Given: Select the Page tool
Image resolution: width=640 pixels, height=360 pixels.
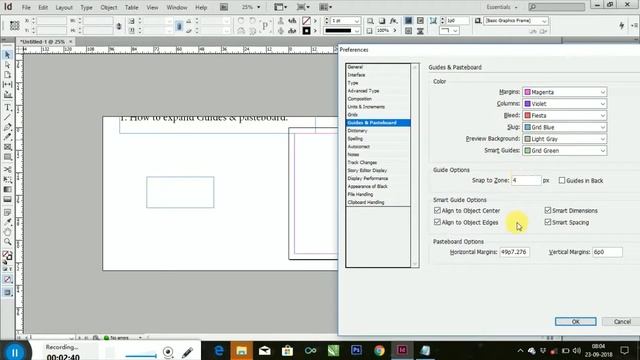Looking at the screenshot, I should pos(7,75).
